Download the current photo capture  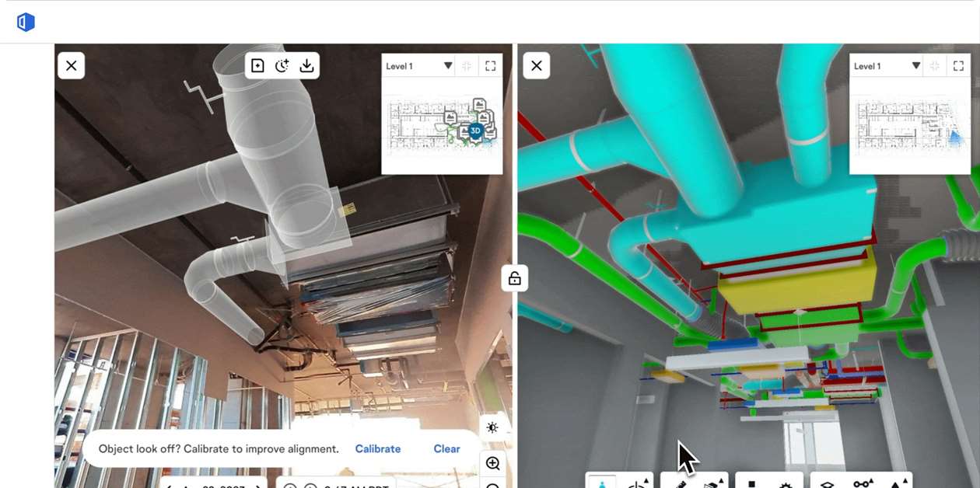306,66
